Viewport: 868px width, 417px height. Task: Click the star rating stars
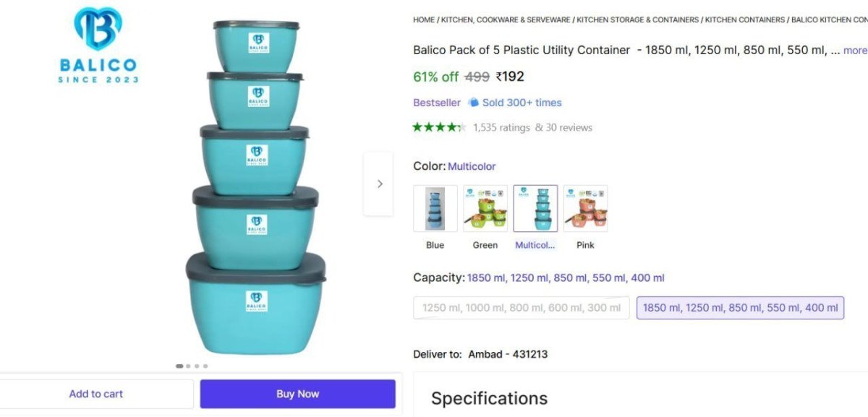pos(438,126)
